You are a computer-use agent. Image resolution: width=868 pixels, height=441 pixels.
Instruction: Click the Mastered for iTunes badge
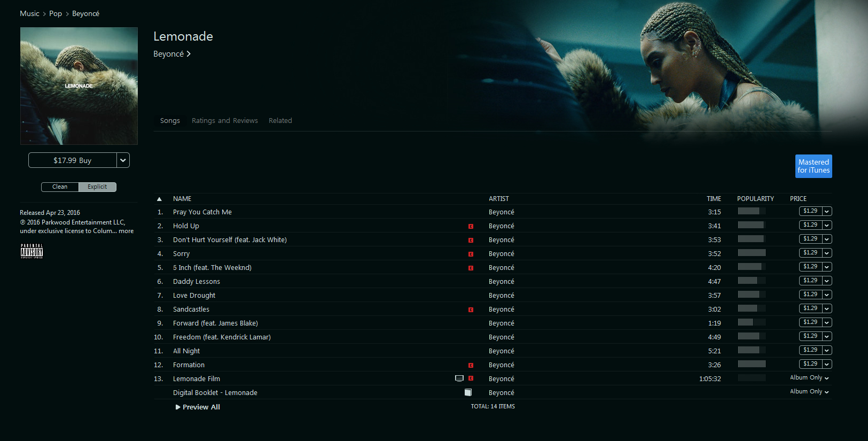(x=814, y=166)
